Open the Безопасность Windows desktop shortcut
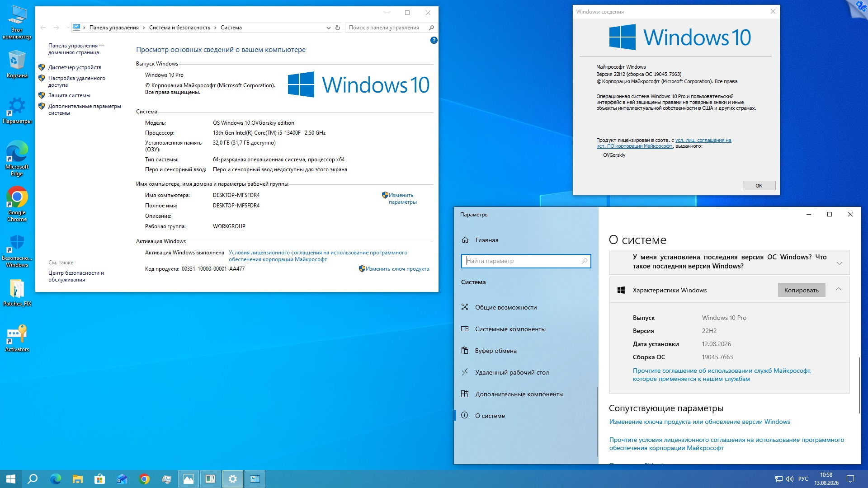The width and height of the screenshot is (868, 488). [17, 251]
